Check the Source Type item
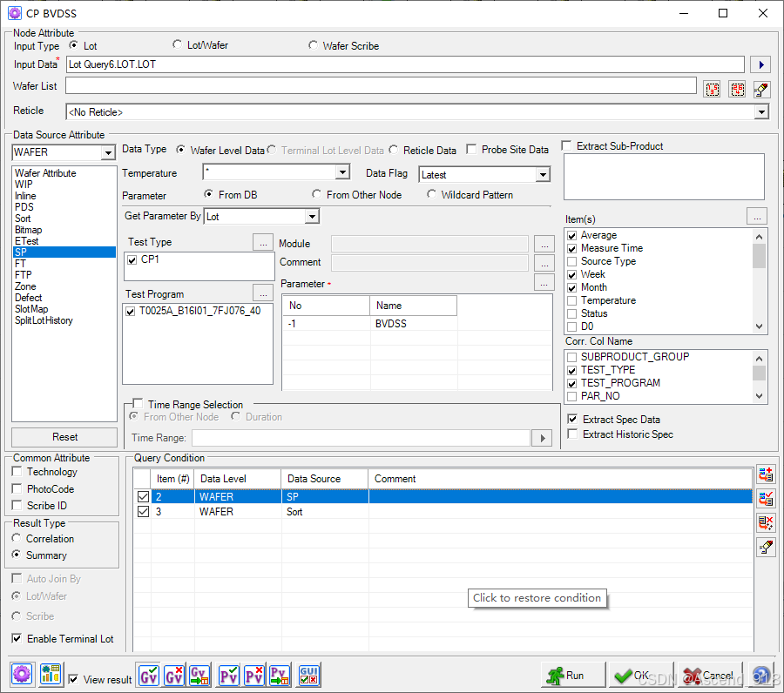 (x=572, y=261)
